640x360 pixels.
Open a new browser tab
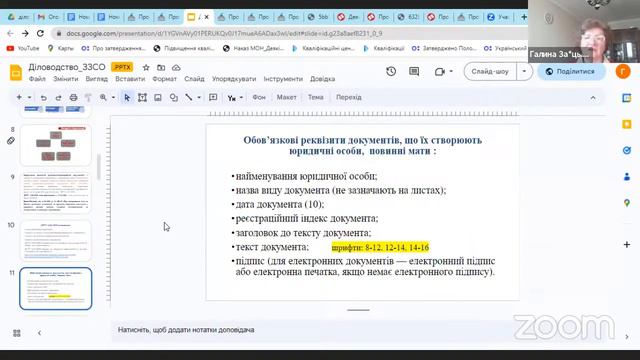pos(523,17)
